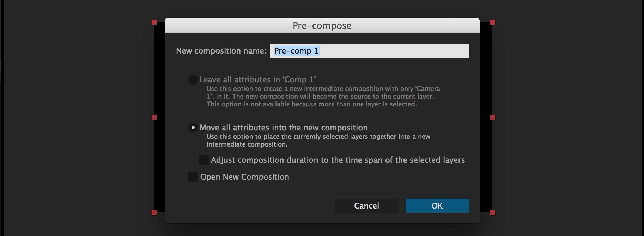Click the middle-left red layer handle
The image size is (644, 236).
154,117
